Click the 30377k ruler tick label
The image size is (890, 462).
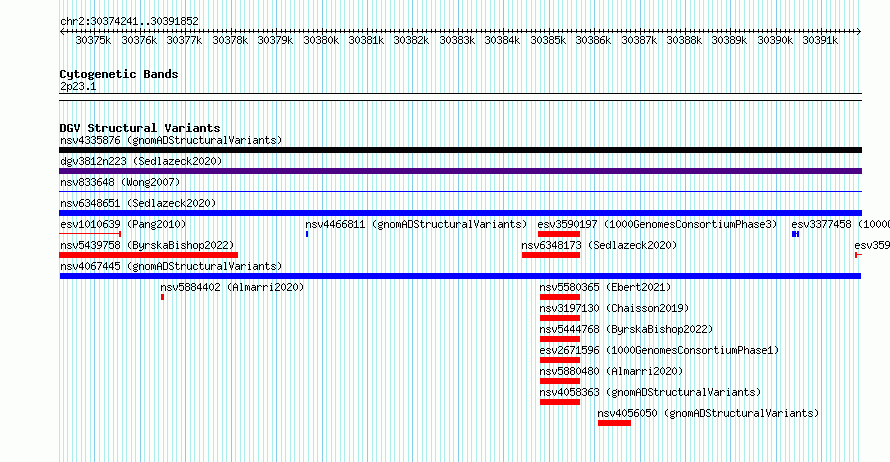(x=184, y=40)
